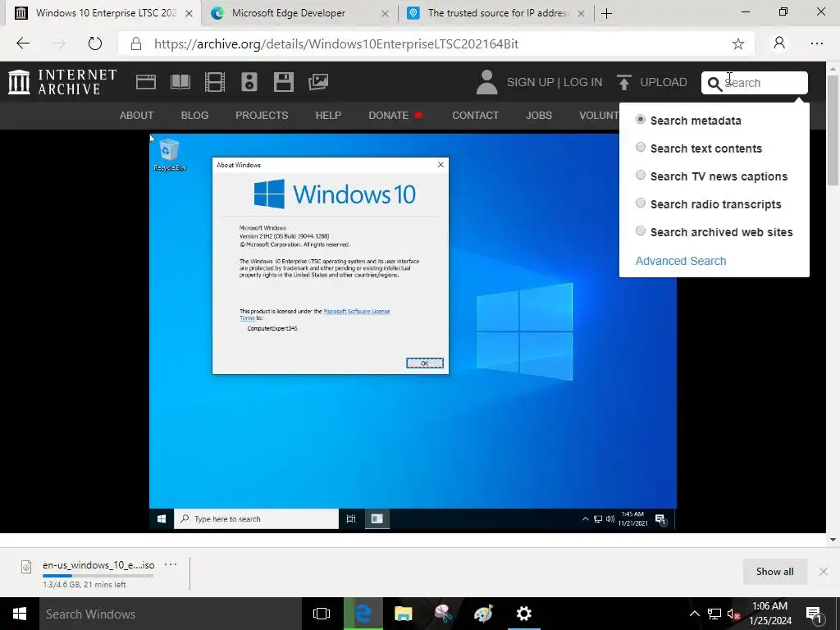Click the Search Windows taskbar box

point(171,614)
